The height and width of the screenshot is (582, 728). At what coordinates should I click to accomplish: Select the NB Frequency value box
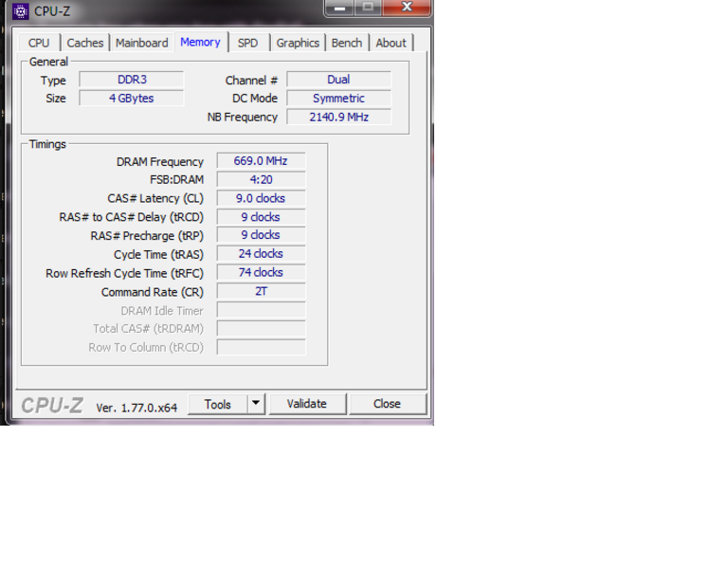pyautogui.click(x=338, y=118)
